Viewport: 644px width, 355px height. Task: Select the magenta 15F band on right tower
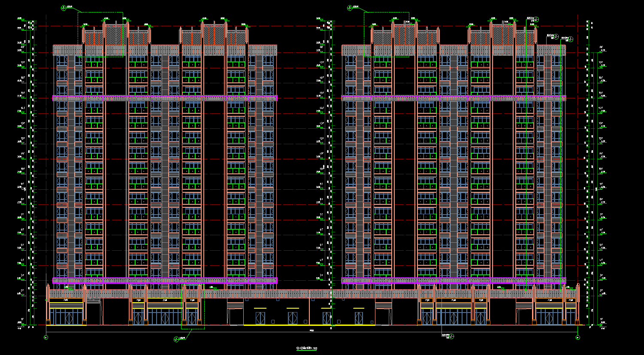point(454,98)
